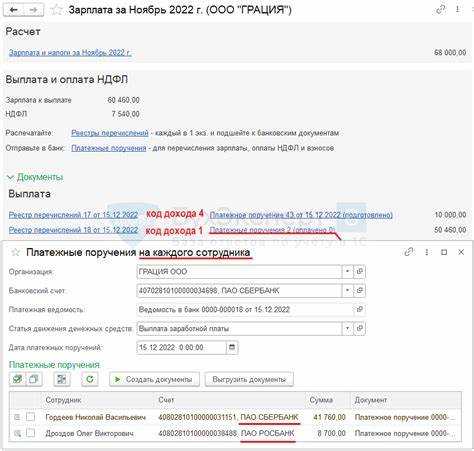Screen dimensions: 474x451
Task: Click the Создать документы button
Action: click(x=154, y=379)
